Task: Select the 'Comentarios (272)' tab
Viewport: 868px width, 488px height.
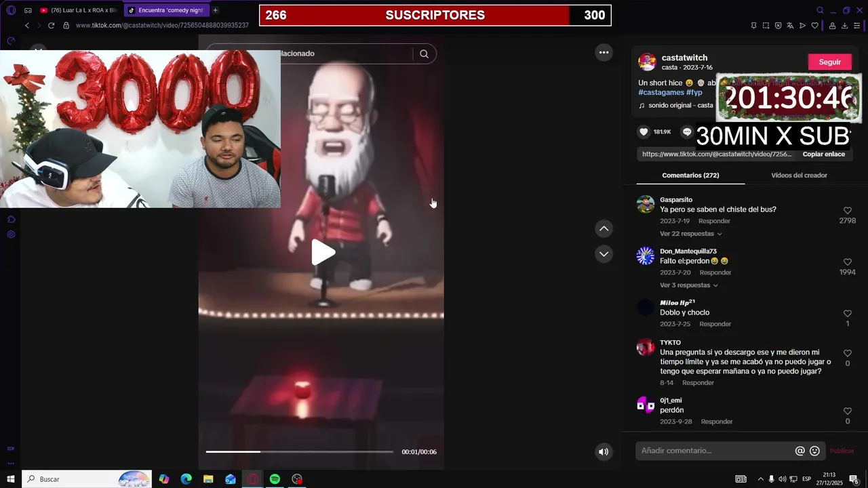Action: pyautogui.click(x=690, y=175)
